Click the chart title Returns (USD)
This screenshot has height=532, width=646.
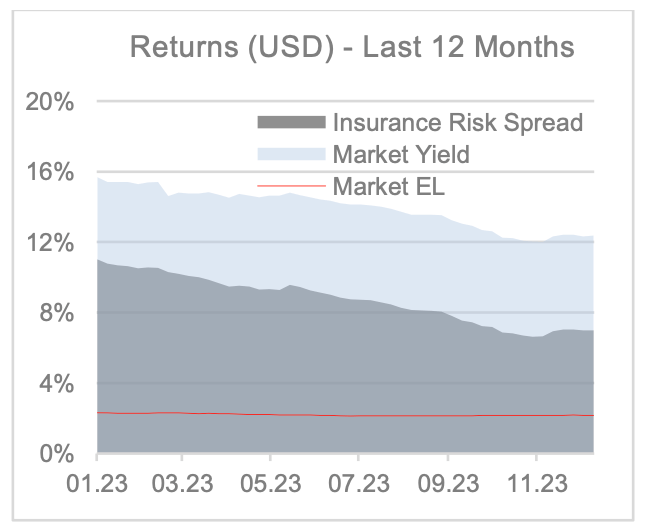[x=353, y=47]
